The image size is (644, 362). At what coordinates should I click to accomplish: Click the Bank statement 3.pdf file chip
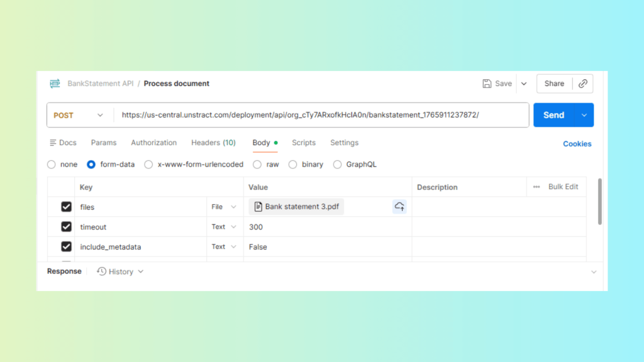[297, 207]
